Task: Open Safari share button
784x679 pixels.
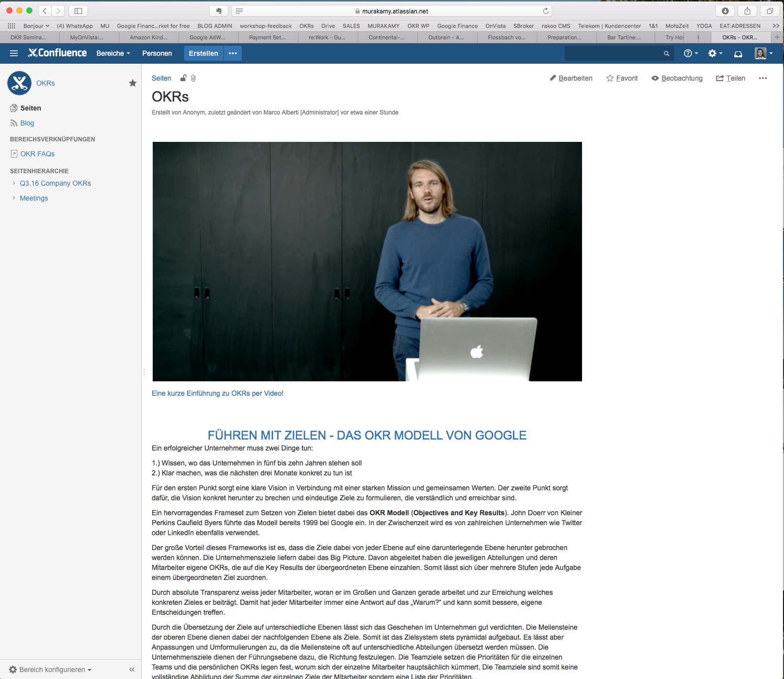Action: tap(747, 11)
